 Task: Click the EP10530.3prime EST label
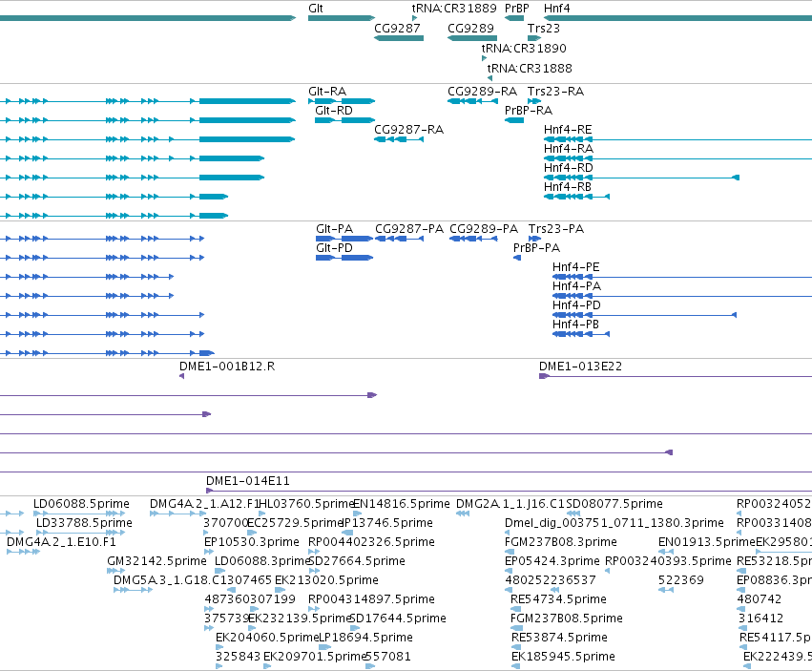tap(252, 542)
